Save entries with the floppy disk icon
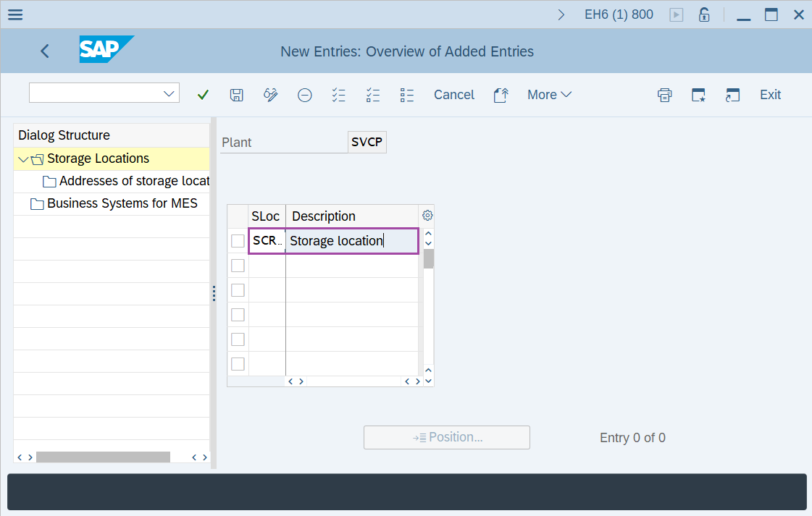 click(x=236, y=95)
